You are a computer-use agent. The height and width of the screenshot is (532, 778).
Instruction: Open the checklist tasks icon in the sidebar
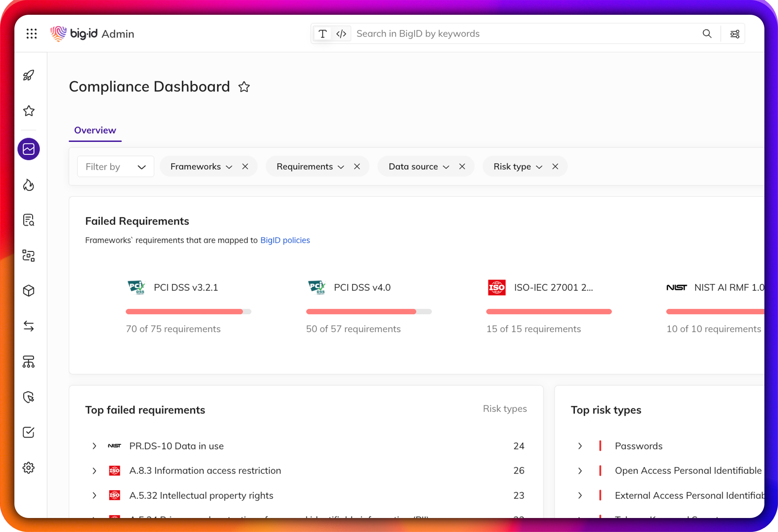(28, 432)
